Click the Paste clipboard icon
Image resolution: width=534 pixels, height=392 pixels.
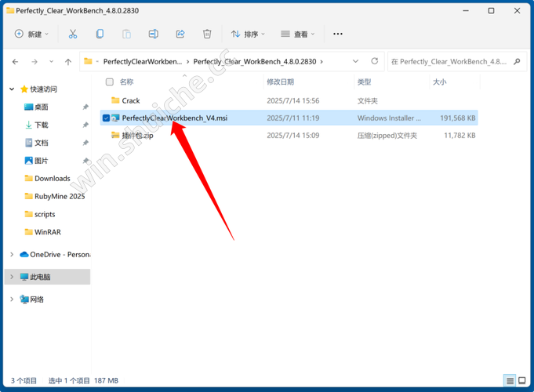click(x=126, y=34)
